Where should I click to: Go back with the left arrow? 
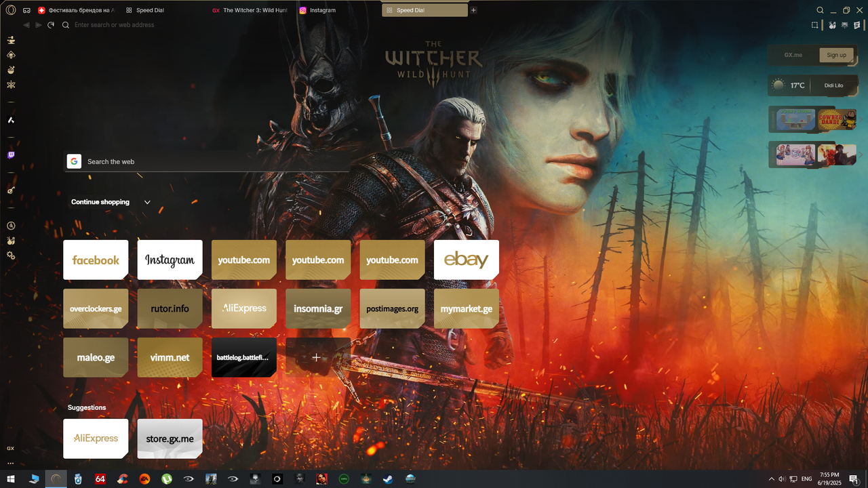26,25
